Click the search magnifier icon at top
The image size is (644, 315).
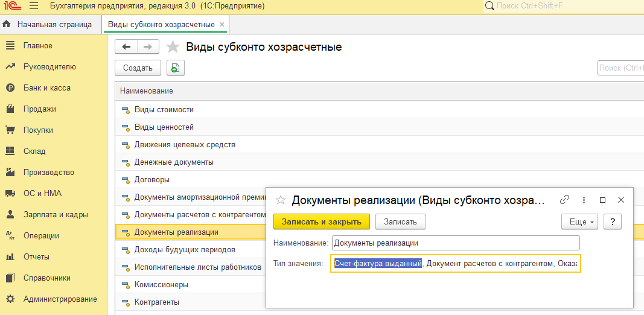click(489, 6)
